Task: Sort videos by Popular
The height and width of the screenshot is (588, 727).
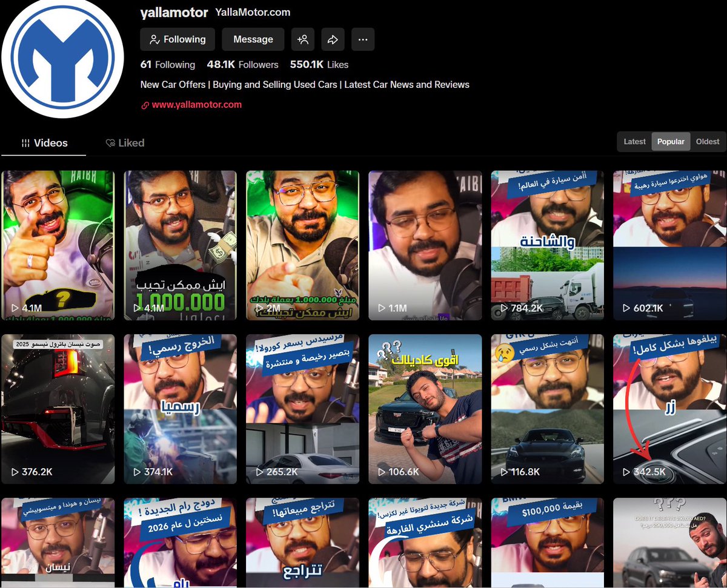Action: (671, 142)
